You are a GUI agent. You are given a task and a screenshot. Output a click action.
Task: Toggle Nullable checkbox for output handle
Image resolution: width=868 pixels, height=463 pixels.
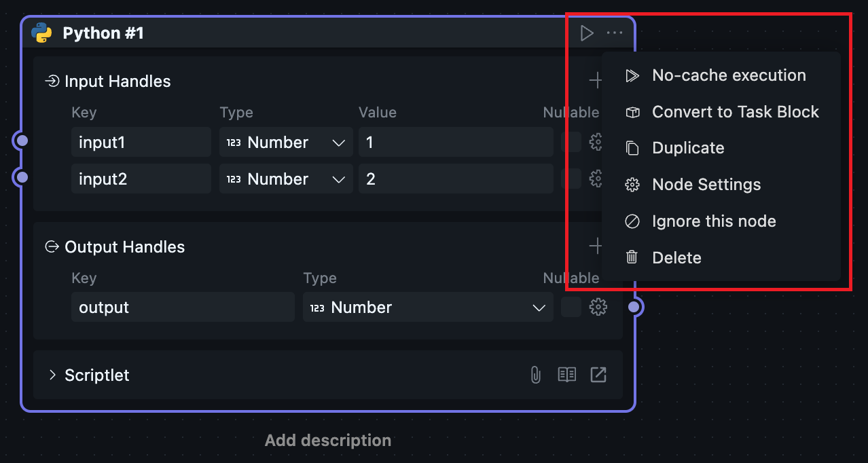[x=571, y=308]
